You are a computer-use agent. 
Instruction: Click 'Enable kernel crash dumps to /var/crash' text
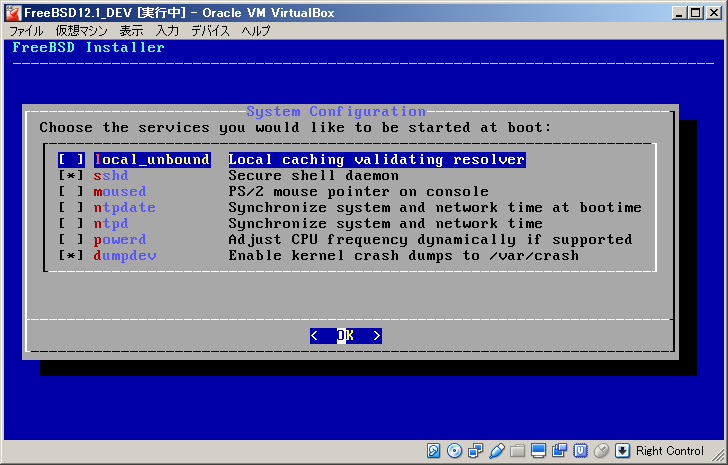[403, 256]
